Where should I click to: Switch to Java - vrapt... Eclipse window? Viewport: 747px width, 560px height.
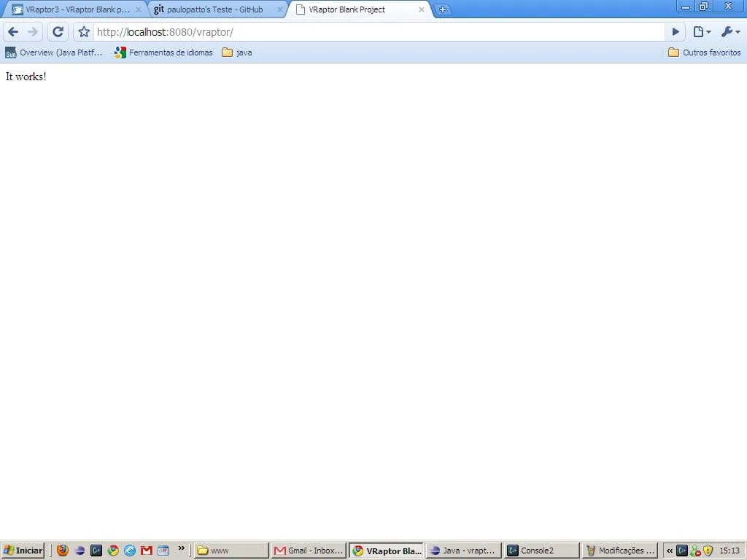(x=464, y=551)
